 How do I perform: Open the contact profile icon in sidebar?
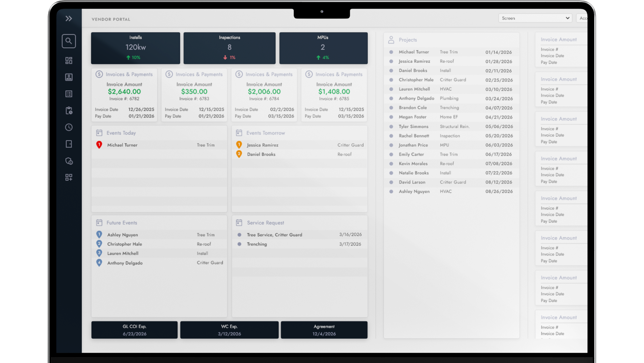tap(69, 77)
